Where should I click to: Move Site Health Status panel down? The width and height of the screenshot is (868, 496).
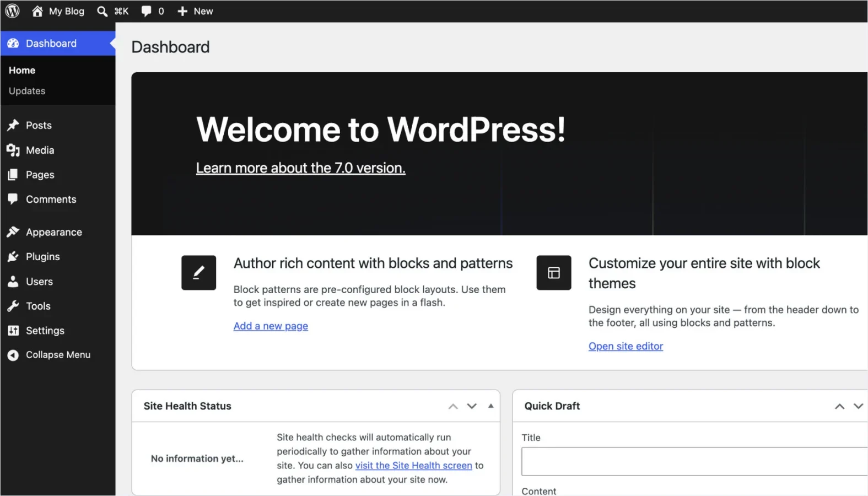point(472,406)
